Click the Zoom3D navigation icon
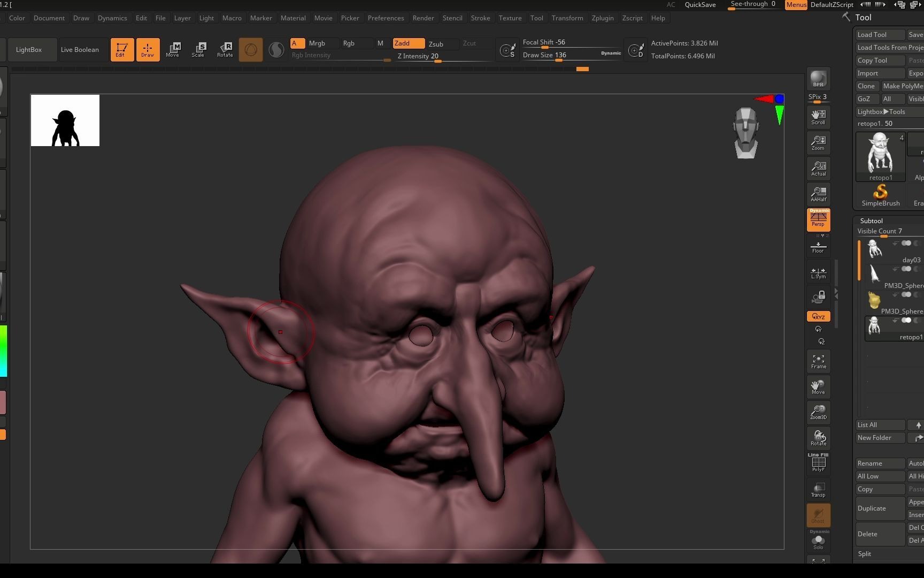924x578 pixels. (818, 412)
